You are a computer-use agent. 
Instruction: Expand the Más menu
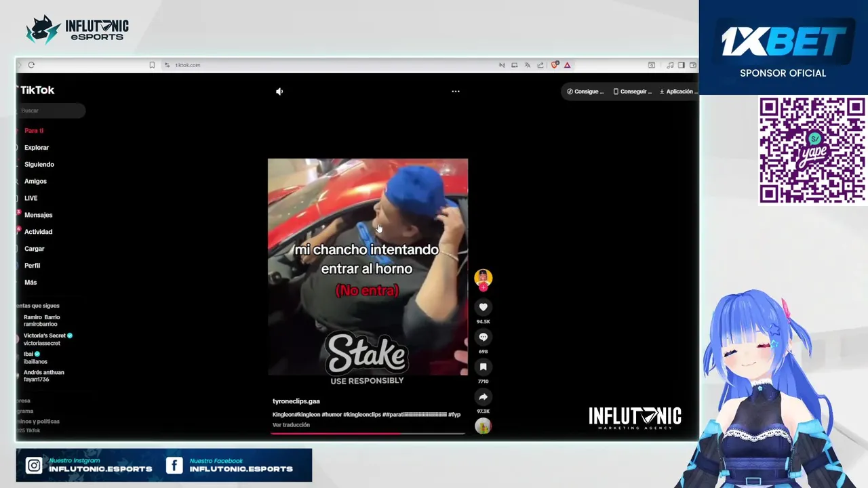31,283
